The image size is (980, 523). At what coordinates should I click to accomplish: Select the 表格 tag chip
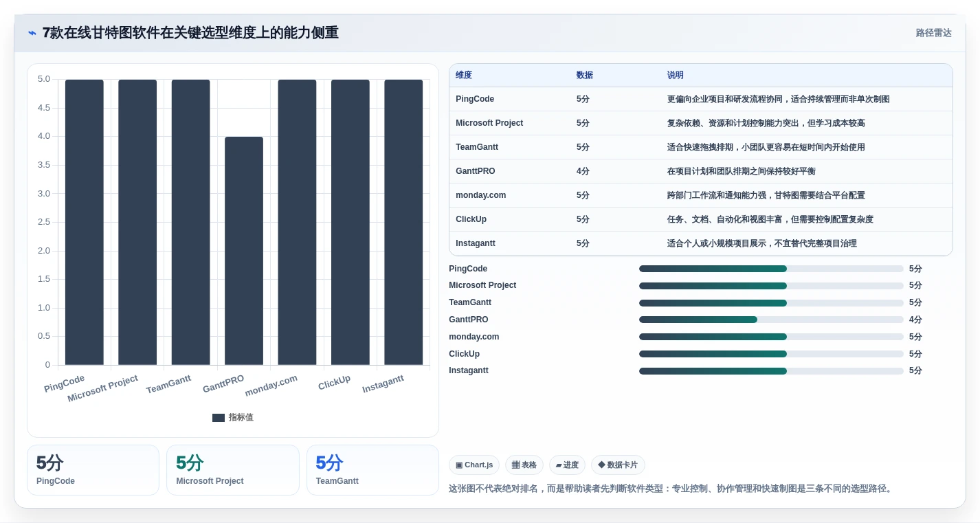pos(524,465)
